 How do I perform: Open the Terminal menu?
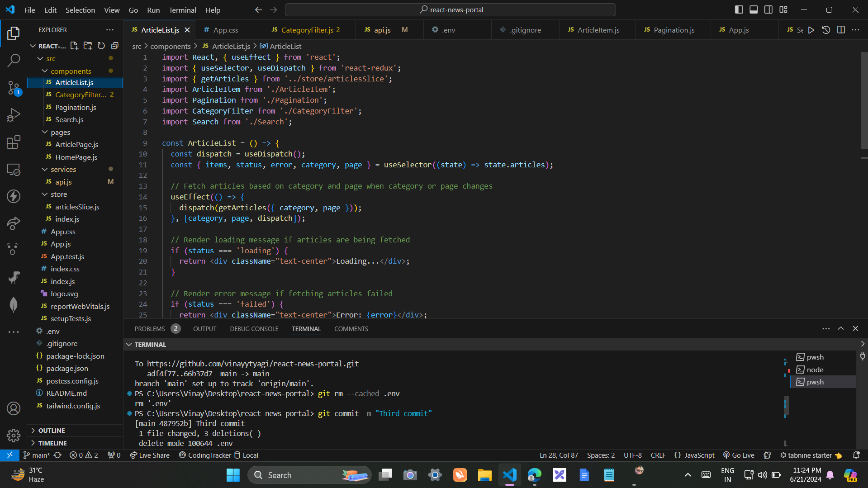pyautogui.click(x=182, y=9)
